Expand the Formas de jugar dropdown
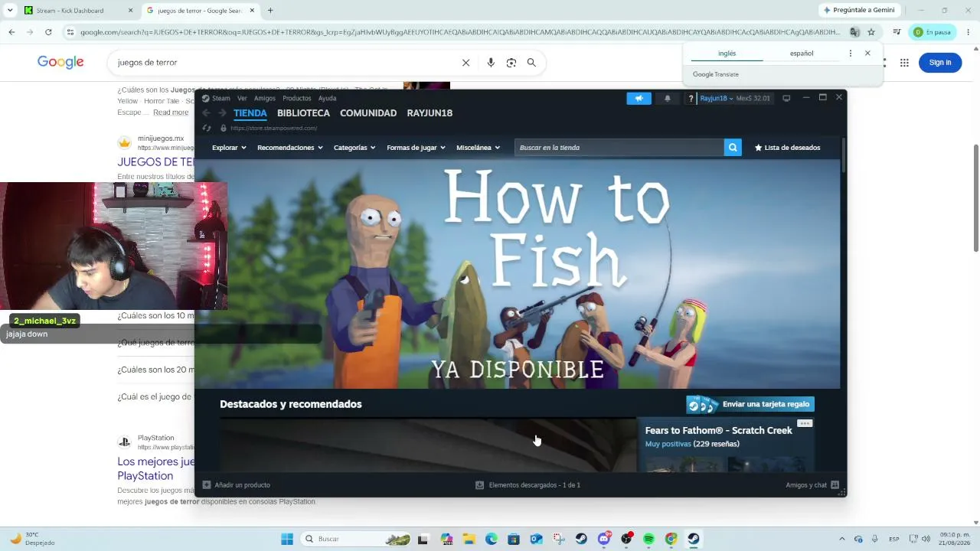 [x=416, y=148]
